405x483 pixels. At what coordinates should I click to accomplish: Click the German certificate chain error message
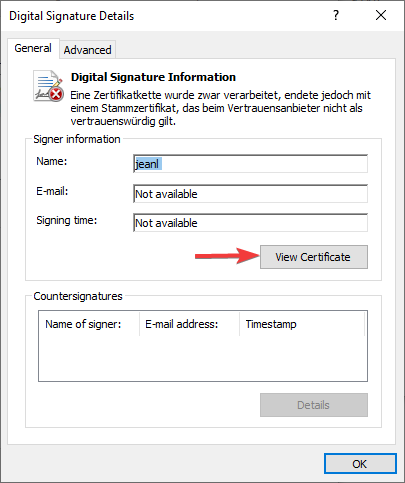[x=220, y=108]
